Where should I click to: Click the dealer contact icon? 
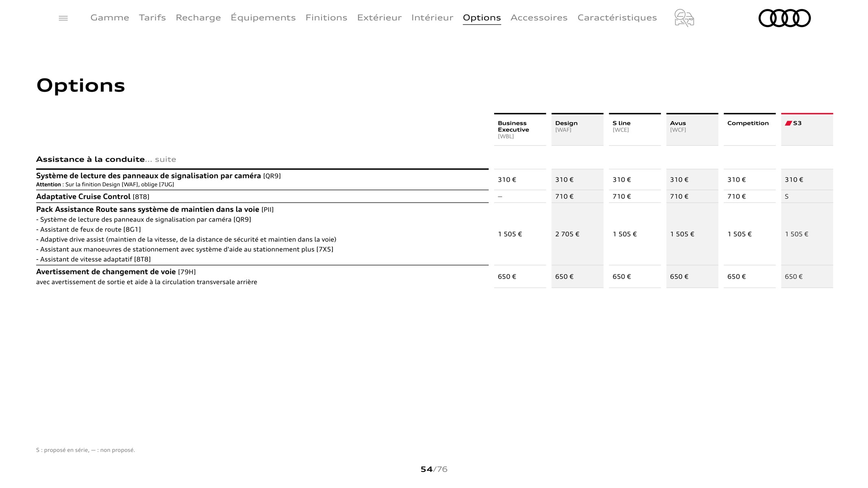point(684,18)
